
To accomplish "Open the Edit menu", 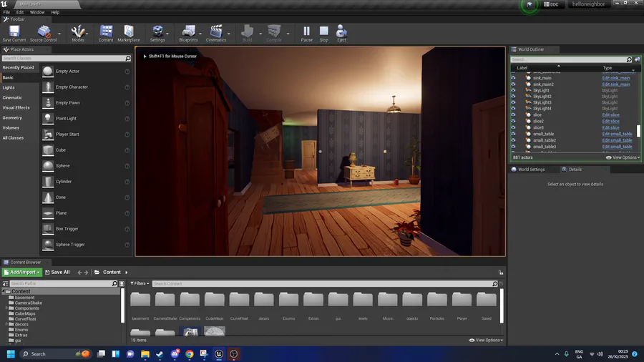I will [20, 12].
